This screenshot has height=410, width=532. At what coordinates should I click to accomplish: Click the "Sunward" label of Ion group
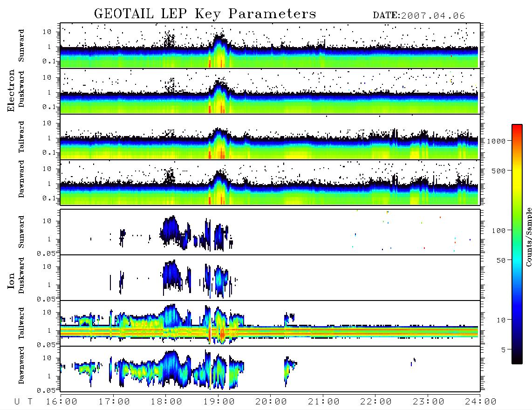pos(21,232)
